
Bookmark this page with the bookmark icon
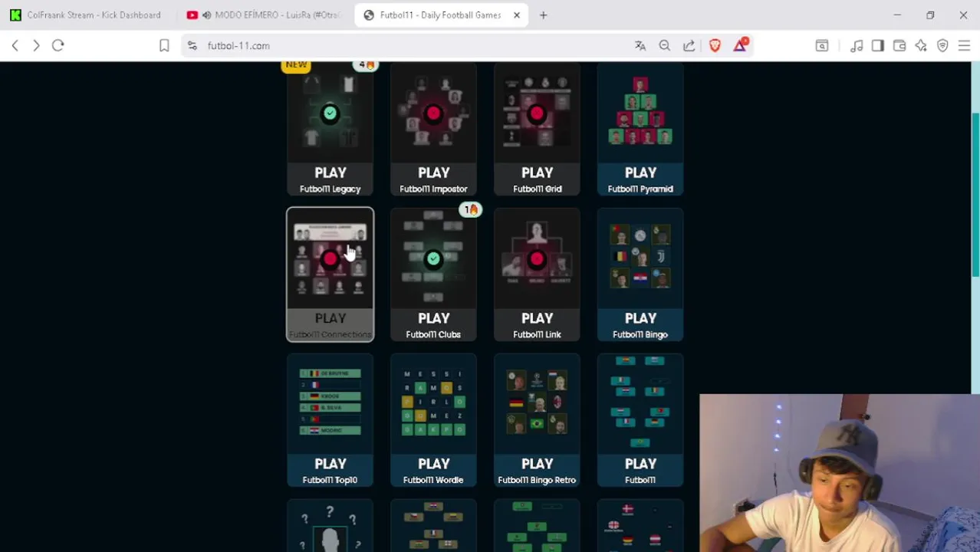pyautogui.click(x=164, y=46)
